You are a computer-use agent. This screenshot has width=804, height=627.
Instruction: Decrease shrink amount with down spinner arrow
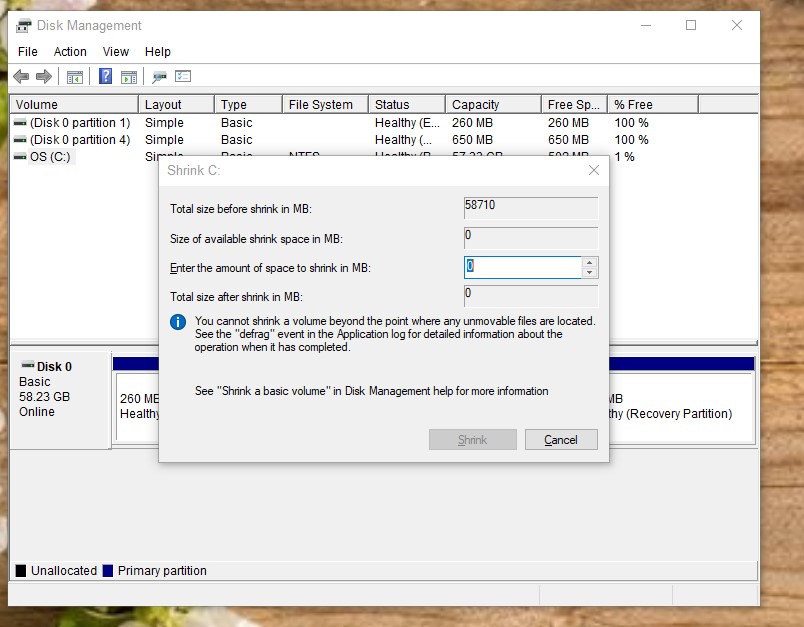(590, 273)
